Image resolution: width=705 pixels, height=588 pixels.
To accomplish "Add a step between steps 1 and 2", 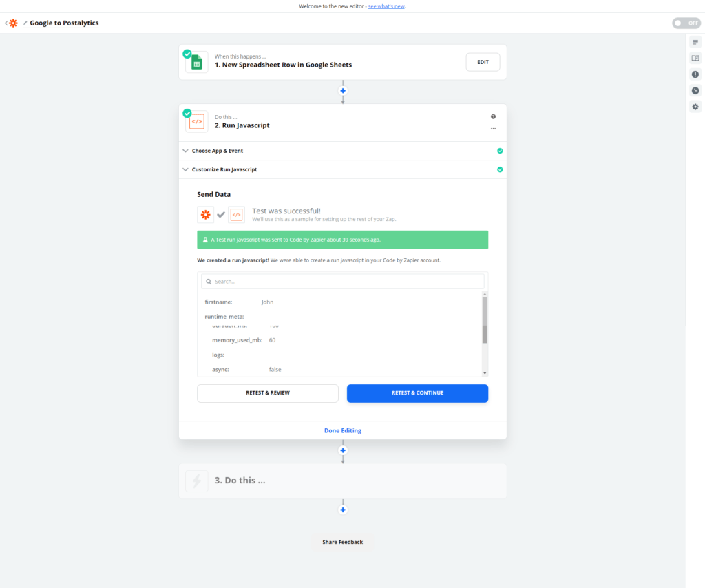I will 343,91.
